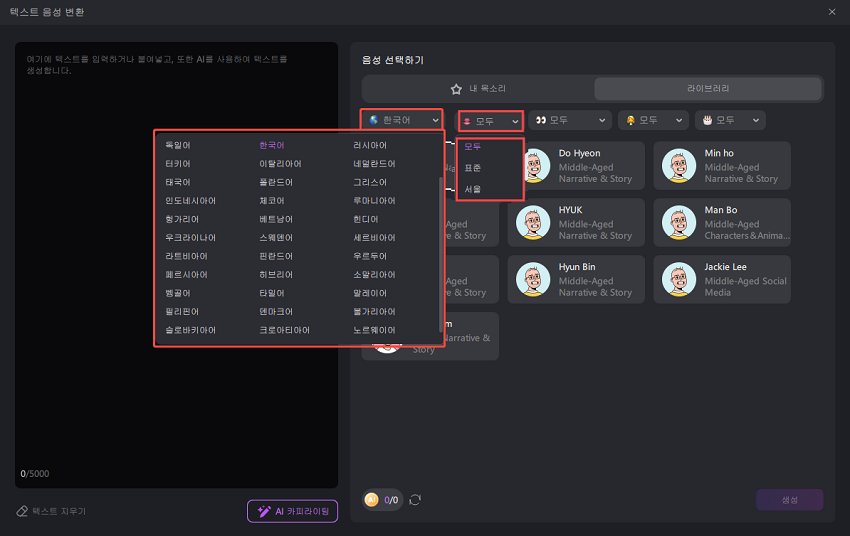Choose 덴마크어 language entry
Screen dimensions: 850x536
[x=276, y=312]
